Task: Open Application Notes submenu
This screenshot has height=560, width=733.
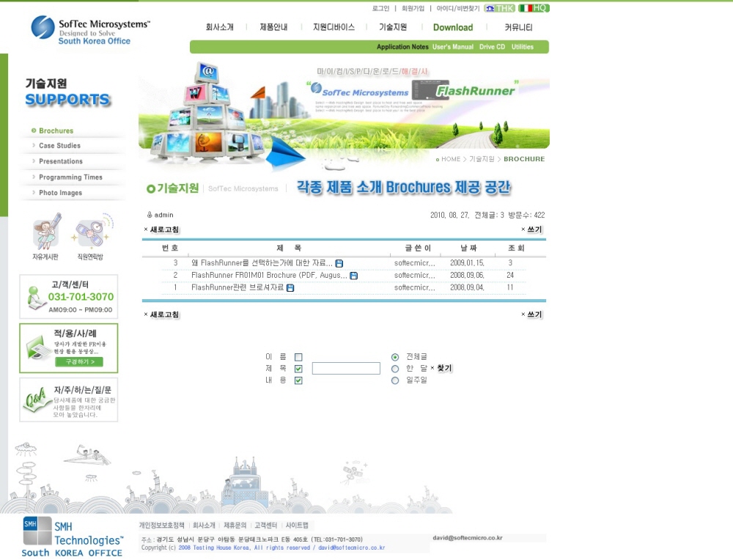Action: click(x=402, y=47)
